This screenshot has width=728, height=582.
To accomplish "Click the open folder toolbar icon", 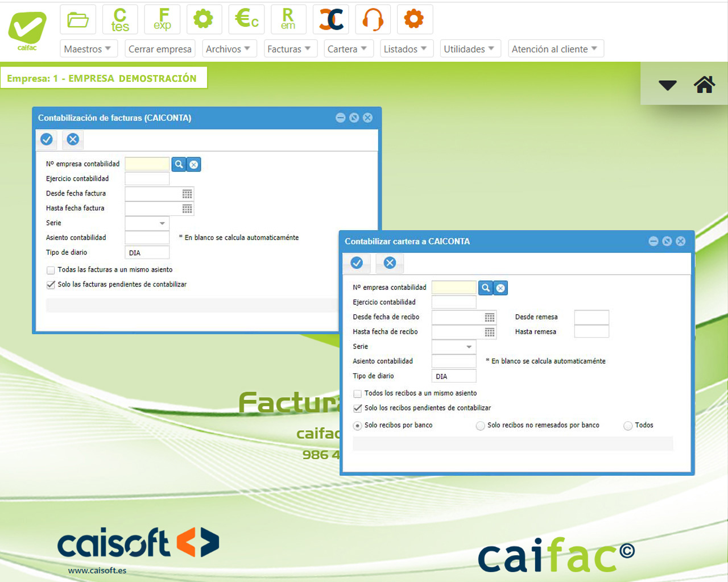I will coord(78,20).
